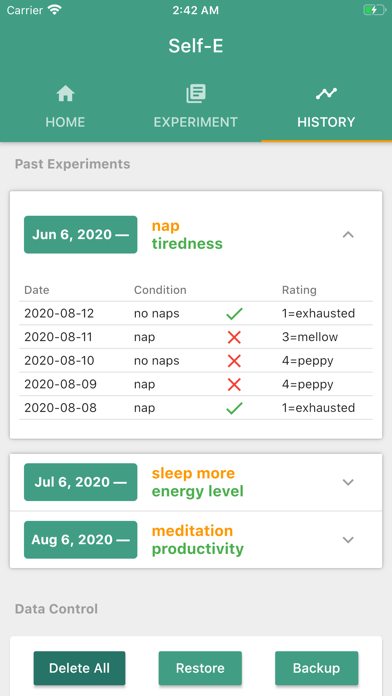Image resolution: width=392 pixels, height=696 pixels.
Task: Select the Jun 6, 2020 date badge
Action: 80,235
